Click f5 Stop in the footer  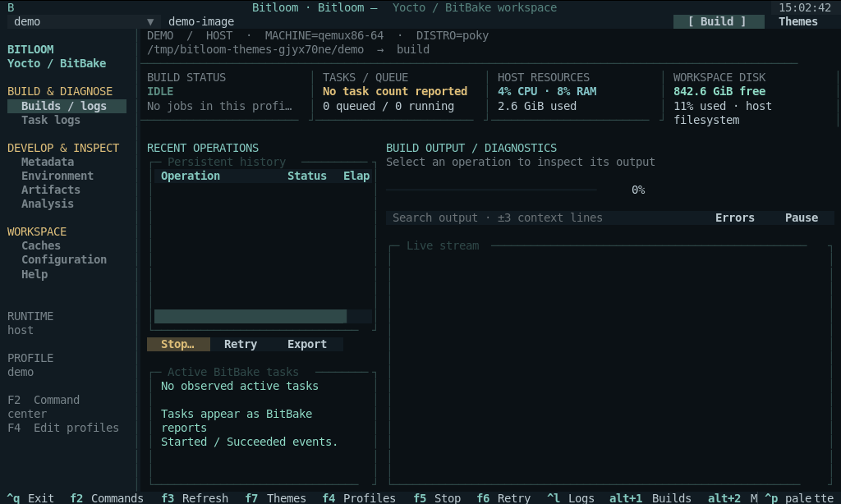coord(437,498)
